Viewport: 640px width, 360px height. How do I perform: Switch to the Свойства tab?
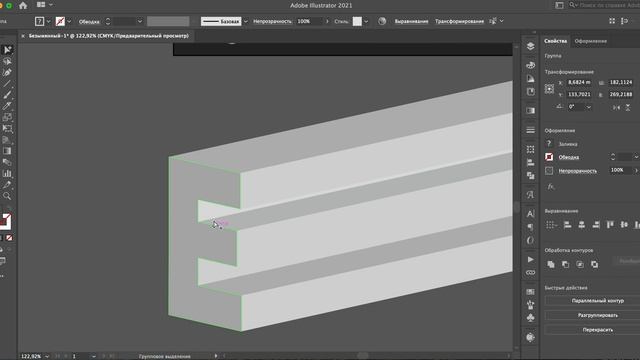555,41
